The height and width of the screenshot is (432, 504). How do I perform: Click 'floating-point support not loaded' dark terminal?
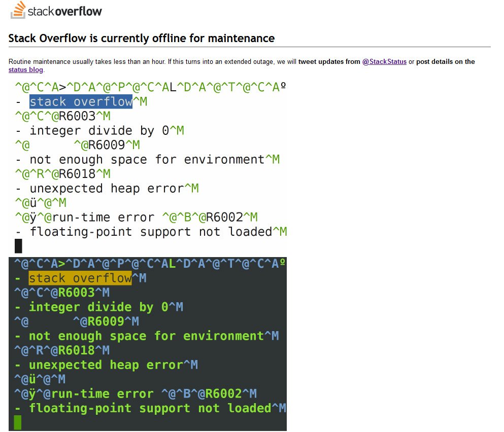click(x=150, y=408)
